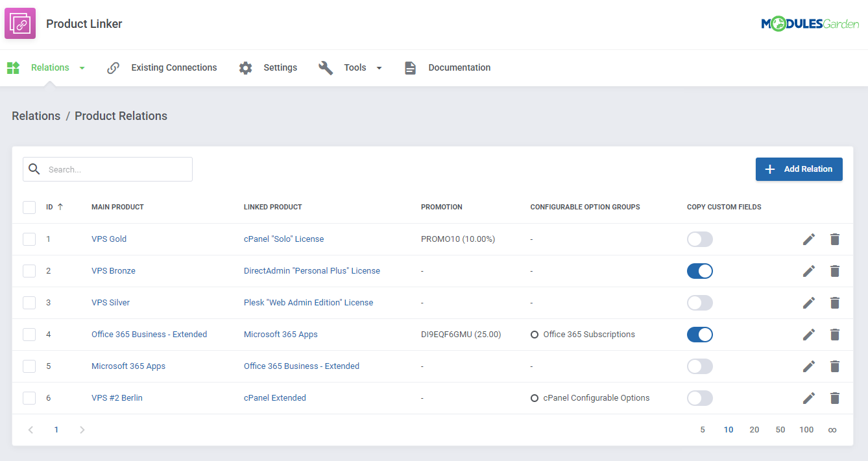This screenshot has height=461, width=868.
Task: Edit the VPS Silver relation
Action: pyautogui.click(x=808, y=303)
